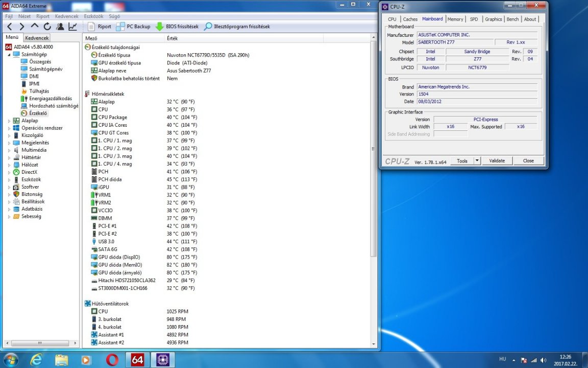Expand the Alaplap tree node
This screenshot has width=588, height=368.
(9, 121)
